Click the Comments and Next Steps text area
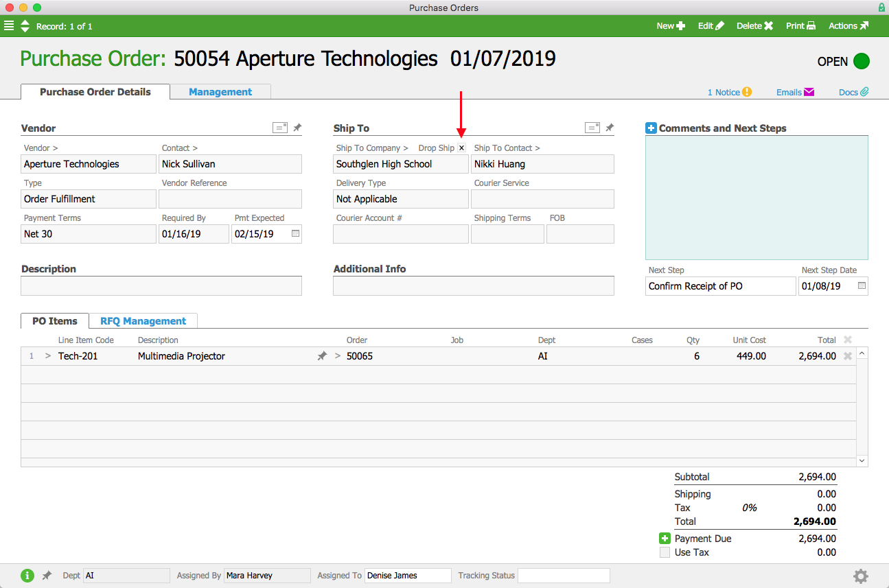Screen dimensions: 889x588 pyautogui.click(x=757, y=198)
